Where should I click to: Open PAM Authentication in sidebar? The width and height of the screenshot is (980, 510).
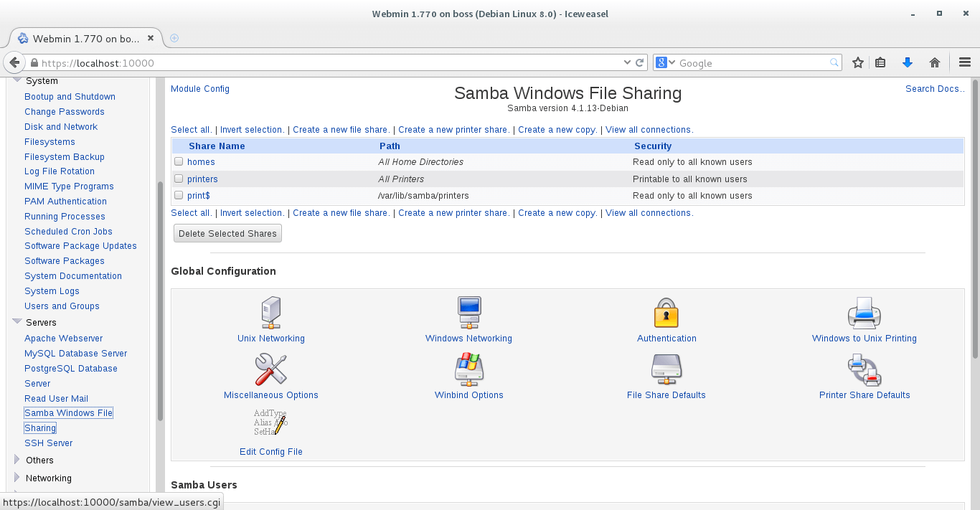click(x=65, y=201)
